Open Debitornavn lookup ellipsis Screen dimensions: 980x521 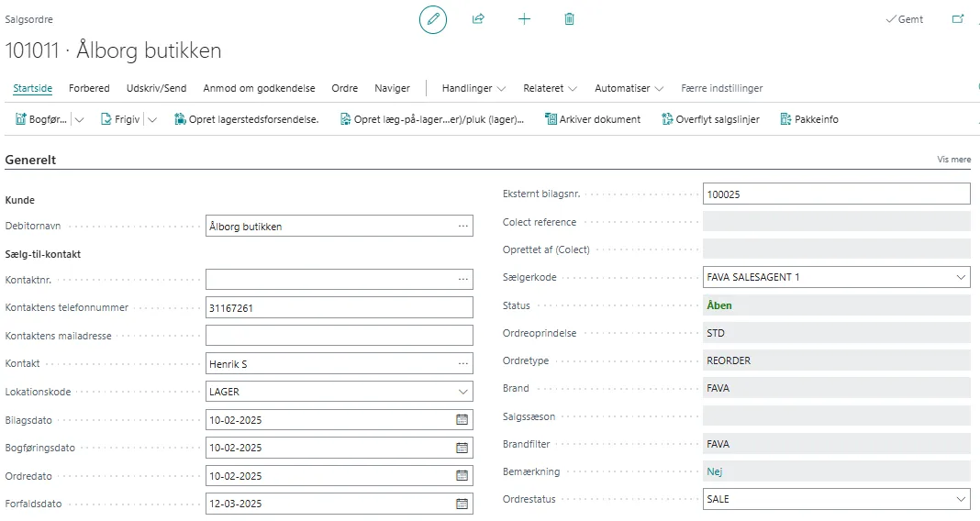(463, 226)
